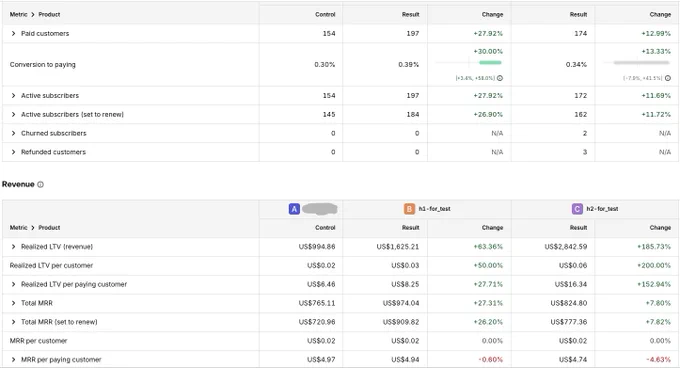Click the US$974.04 Total MRR result

401,303
